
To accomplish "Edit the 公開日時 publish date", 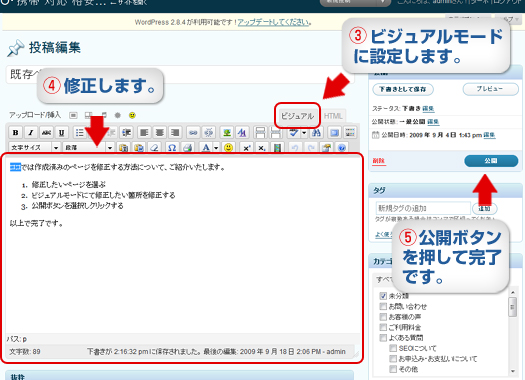I will pyautogui.click(x=489, y=135).
